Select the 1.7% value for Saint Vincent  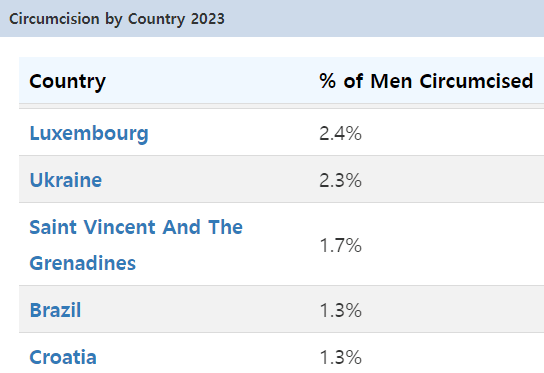340,245
